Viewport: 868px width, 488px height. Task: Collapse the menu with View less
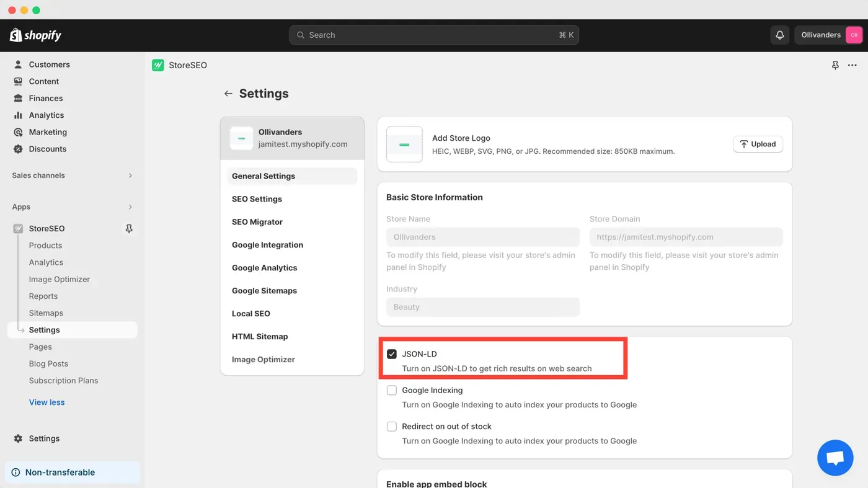tap(47, 402)
